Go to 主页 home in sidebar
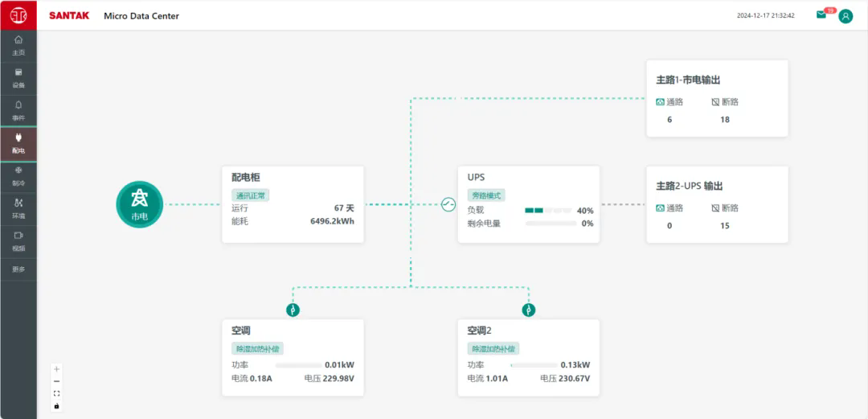The image size is (868, 419). [18, 45]
